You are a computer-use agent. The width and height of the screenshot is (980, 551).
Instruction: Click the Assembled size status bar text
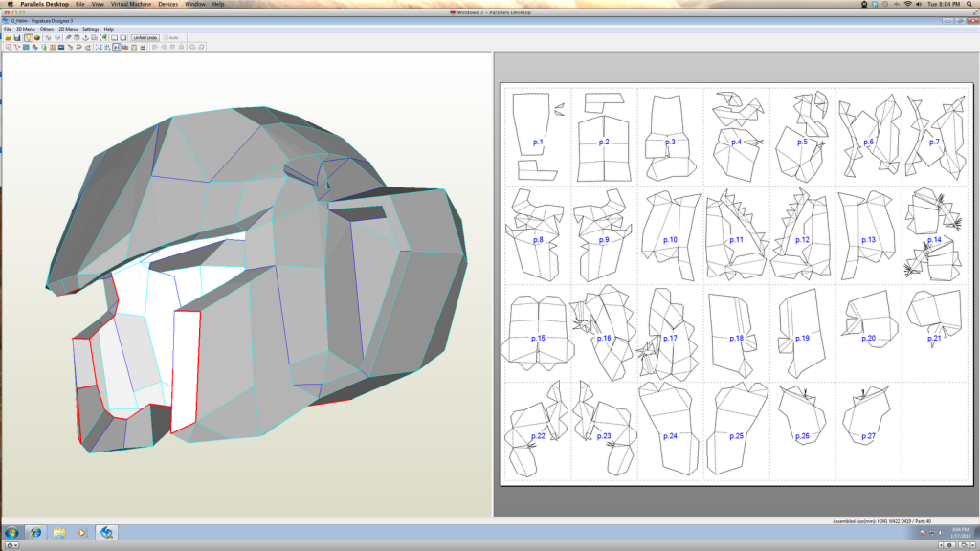pos(881,521)
